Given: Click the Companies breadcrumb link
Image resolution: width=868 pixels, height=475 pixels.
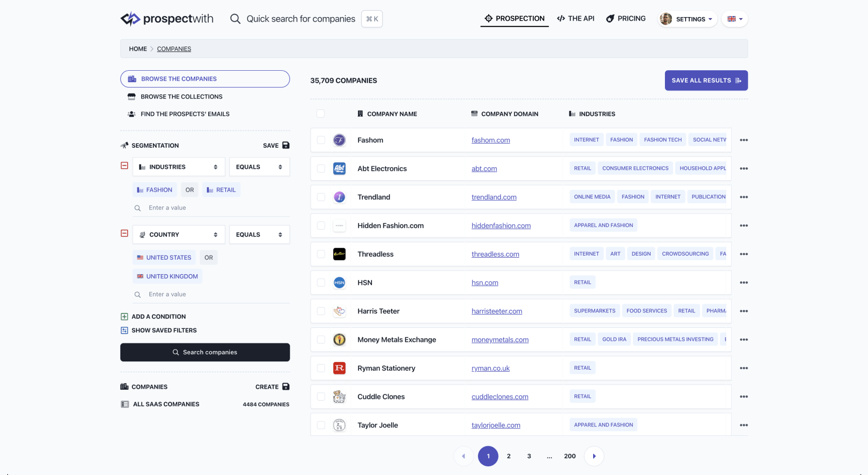Looking at the screenshot, I should coord(174,49).
